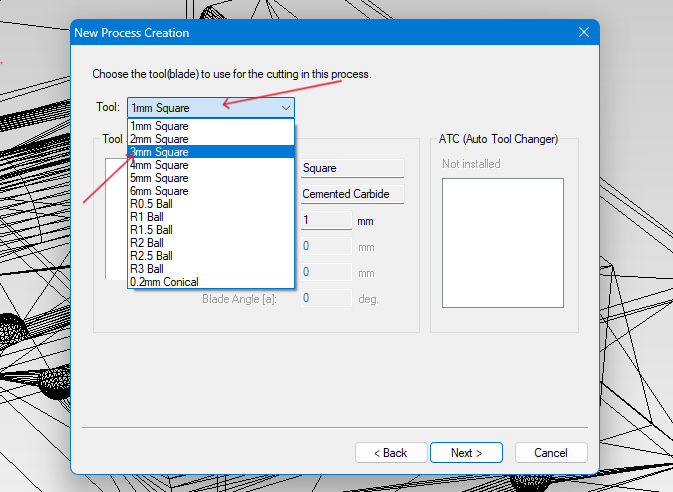Click the Back button
This screenshot has width=673, height=492.
[391, 453]
